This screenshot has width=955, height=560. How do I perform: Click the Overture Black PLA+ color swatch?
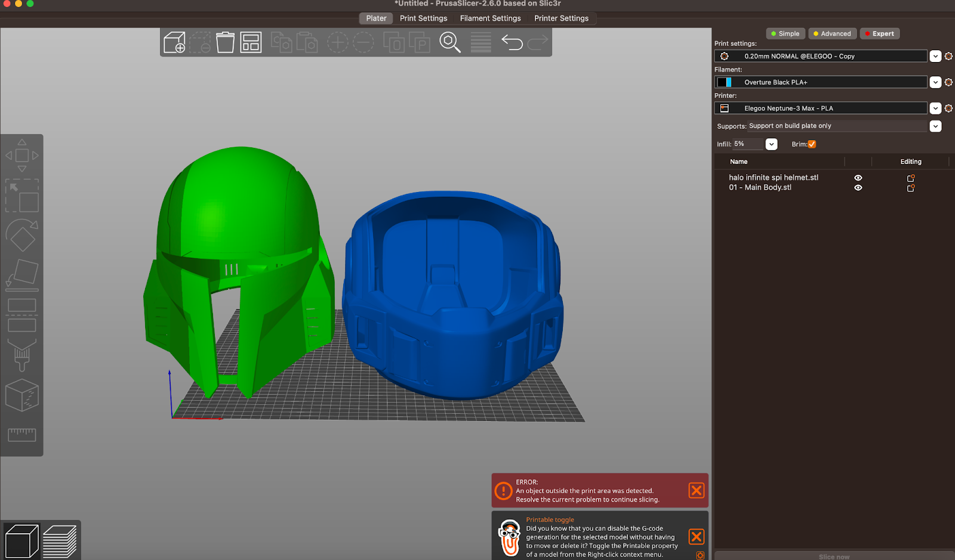click(x=724, y=82)
